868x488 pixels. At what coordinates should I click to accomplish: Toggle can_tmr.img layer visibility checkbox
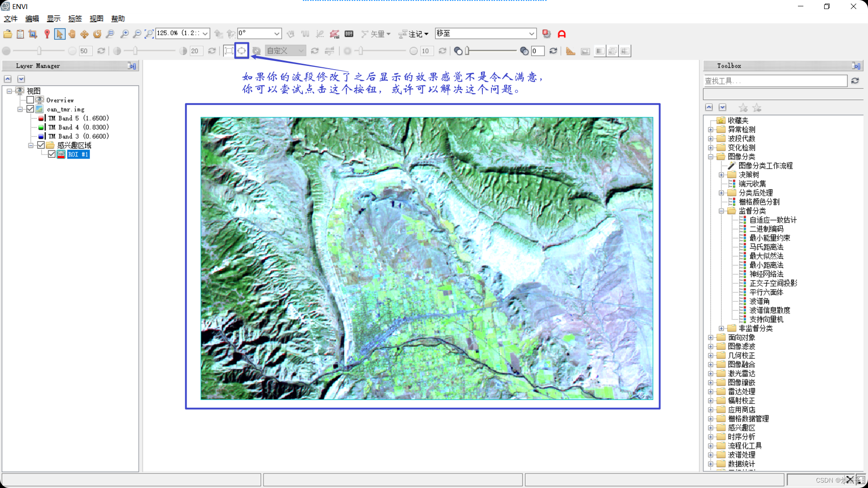30,109
